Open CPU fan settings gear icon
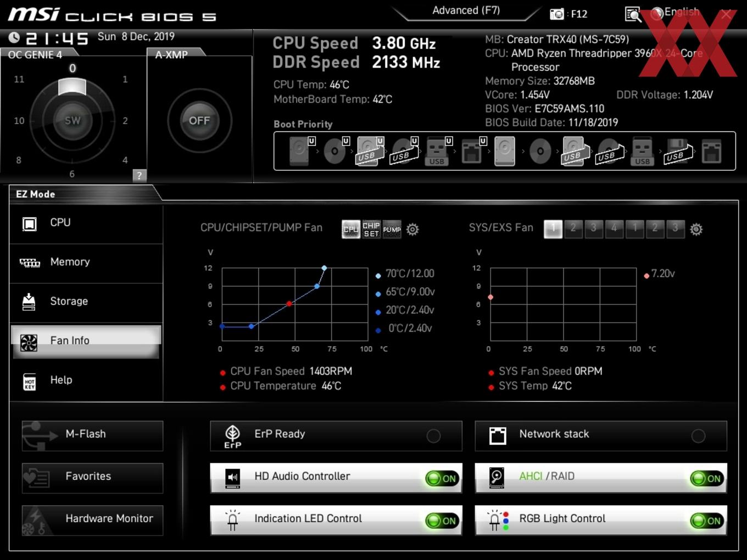This screenshot has width=747, height=560. 412,229
